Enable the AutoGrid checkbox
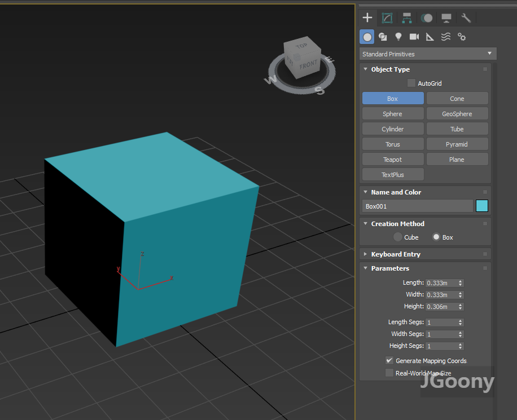This screenshot has width=517, height=420. tap(411, 83)
